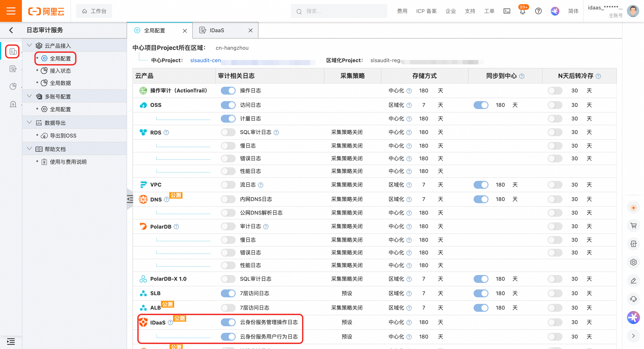644x349 pixels.
Task: Open the edit feedback pencil on the right rail
Action: tap(633, 280)
